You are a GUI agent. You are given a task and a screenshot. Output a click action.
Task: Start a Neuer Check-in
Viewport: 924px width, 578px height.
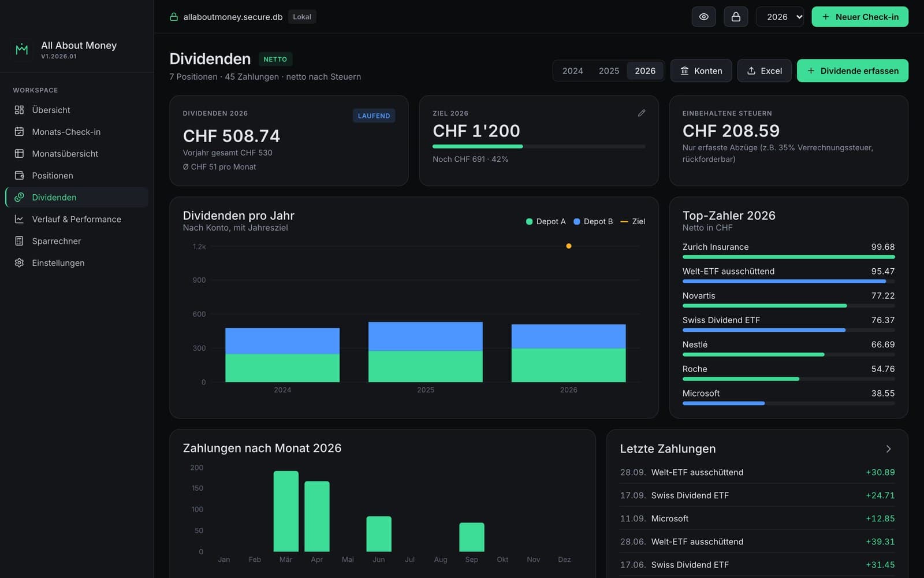click(860, 17)
